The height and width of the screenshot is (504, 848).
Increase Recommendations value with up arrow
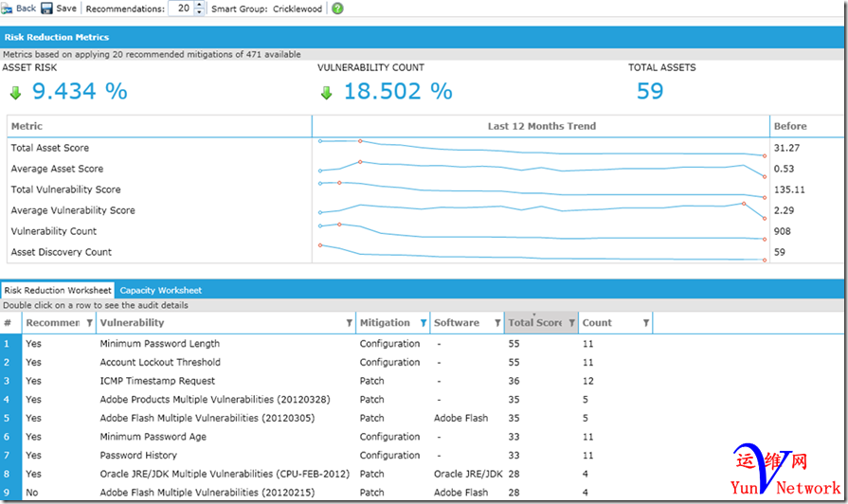(199, 5)
